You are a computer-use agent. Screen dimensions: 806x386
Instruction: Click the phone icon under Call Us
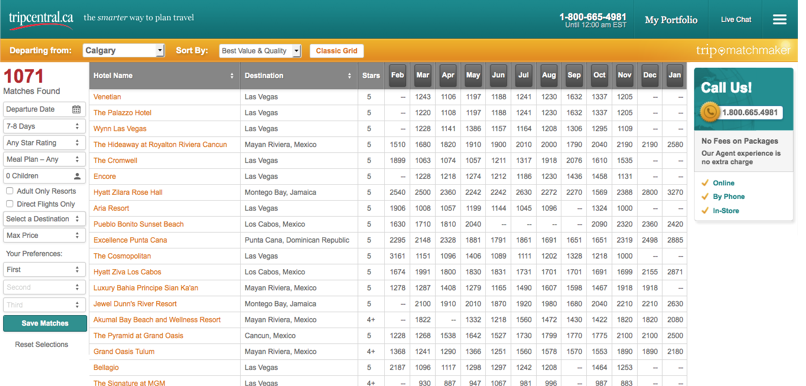pyautogui.click(x=710, y=112)
